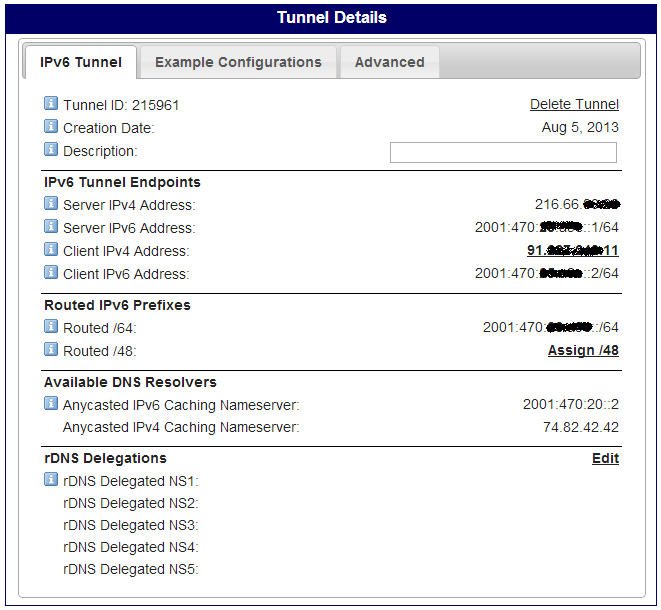Click the info icon next to Description

coord(51,150)
